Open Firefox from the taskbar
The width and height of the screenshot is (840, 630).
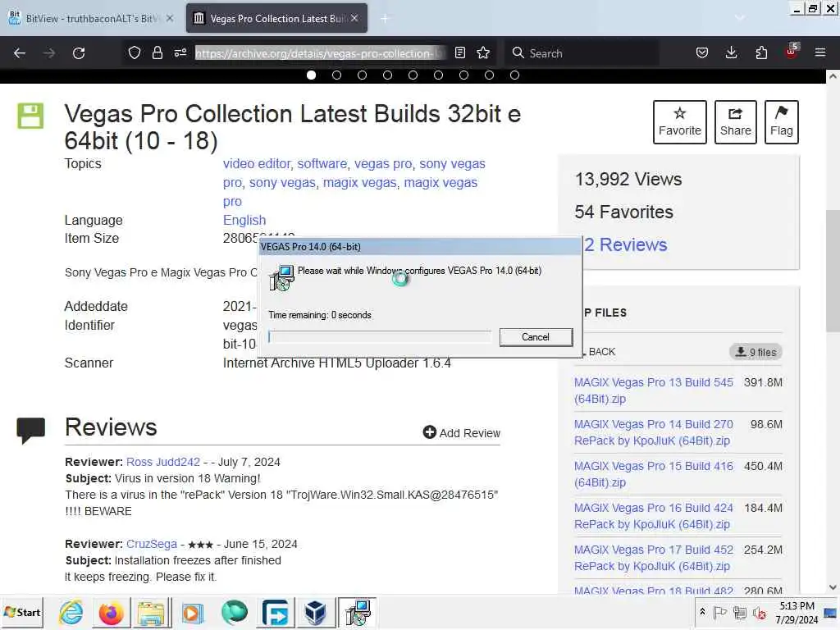112,613
